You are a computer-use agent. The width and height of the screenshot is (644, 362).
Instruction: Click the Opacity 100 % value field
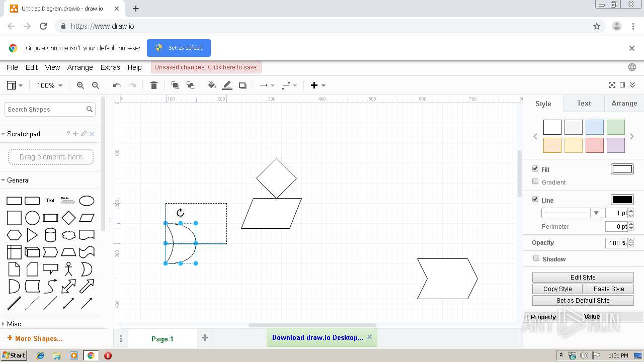(616, 243)
